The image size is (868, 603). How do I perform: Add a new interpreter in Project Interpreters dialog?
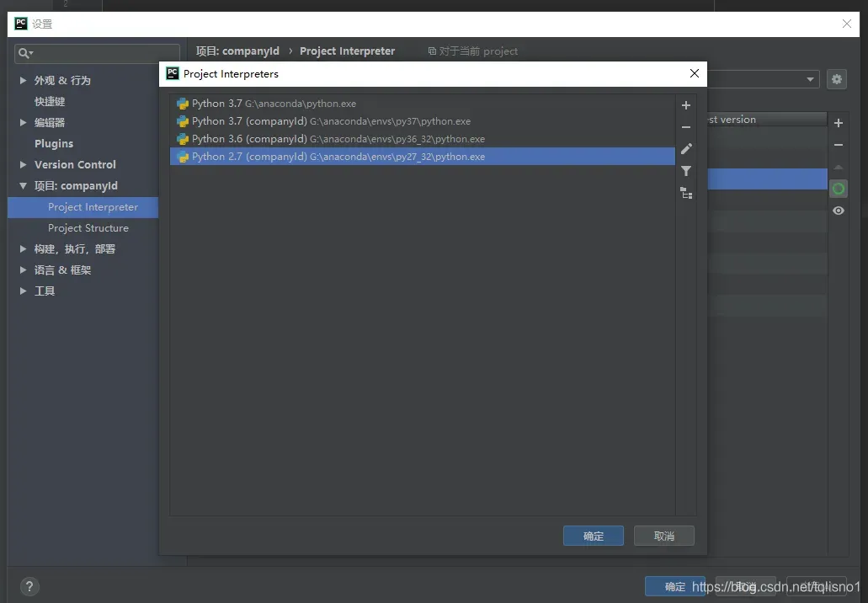(x=686, y=105)
